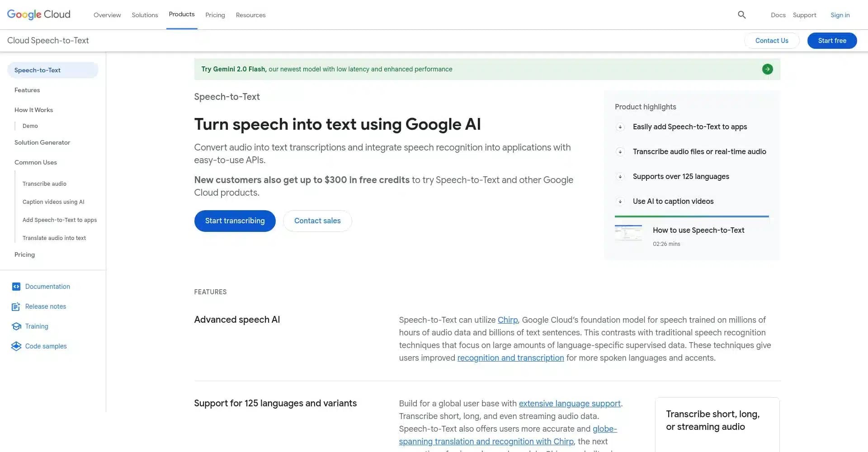The image size is (868, 452).
Task: Click Start transcribing
Action: tap(235, 221)
